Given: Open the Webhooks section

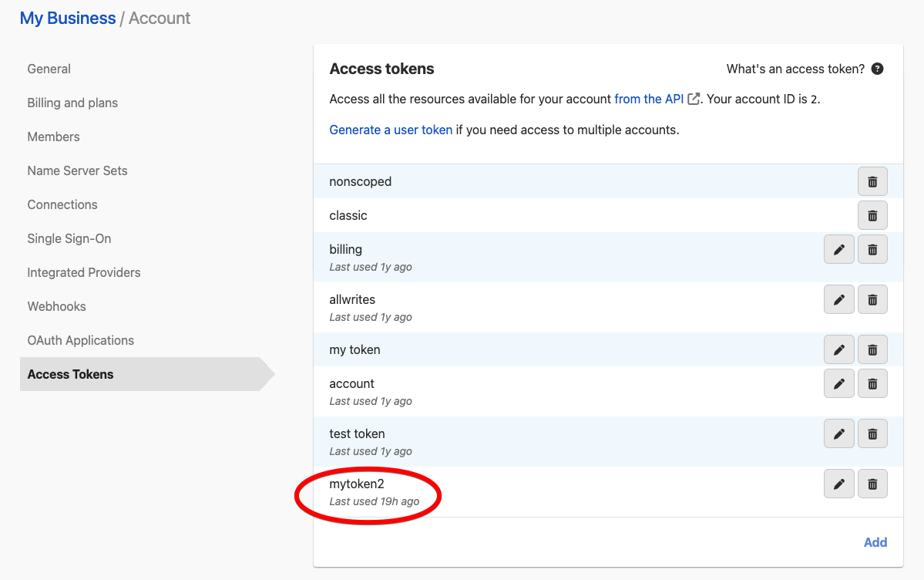Looking at the screenshot, I should (x=56, y=306).
